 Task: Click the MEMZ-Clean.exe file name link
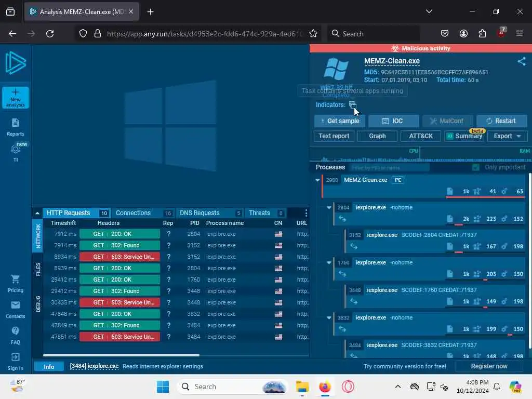click(x=392, y=61)
